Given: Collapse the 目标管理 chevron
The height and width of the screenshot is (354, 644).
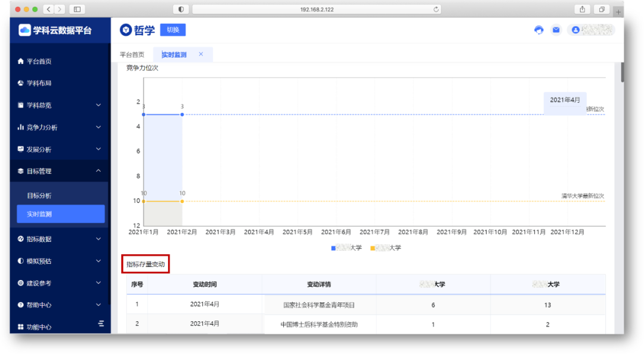Looking at the screenshot, I should (98, 171).
